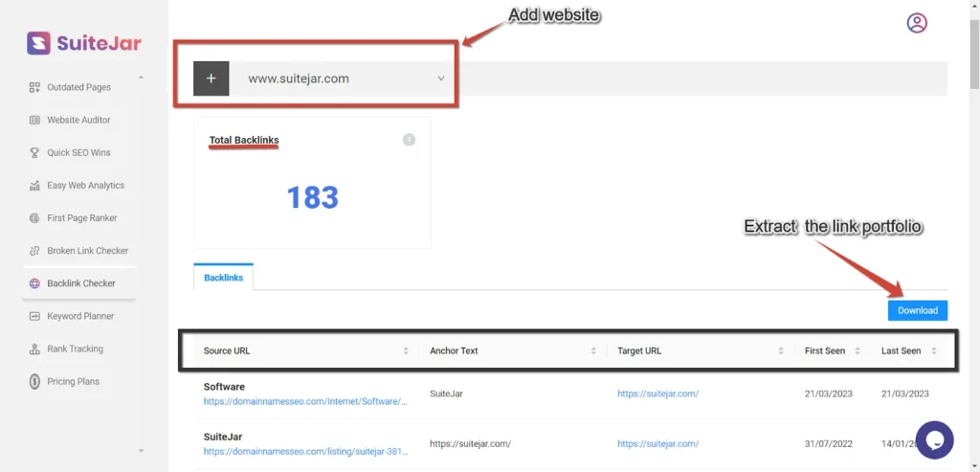Click the Outdated Pages sidebar icon
This screenshot has width=980, height=472.
pyautogui.click(x=35, y=87)
